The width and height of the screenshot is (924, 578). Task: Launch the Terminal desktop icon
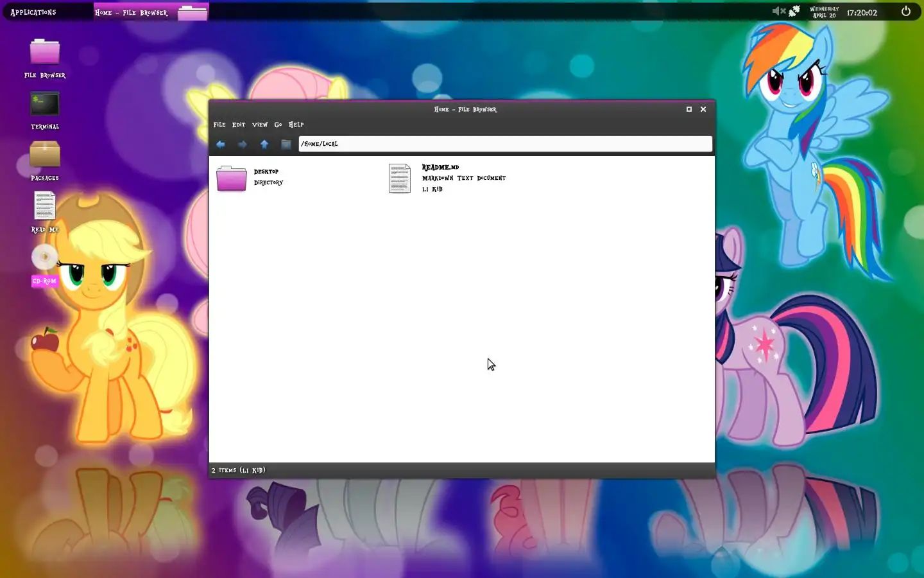(x=45, y=103)
